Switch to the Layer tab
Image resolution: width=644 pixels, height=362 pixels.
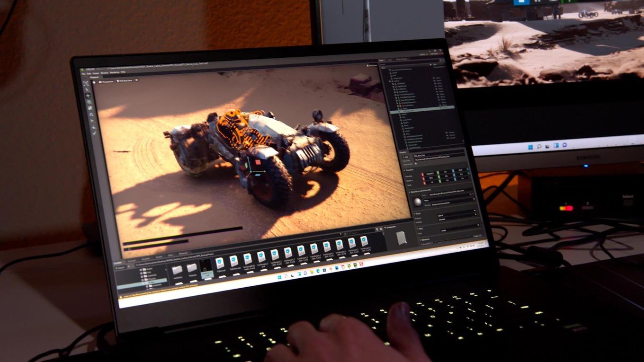[x=390, y=60]
